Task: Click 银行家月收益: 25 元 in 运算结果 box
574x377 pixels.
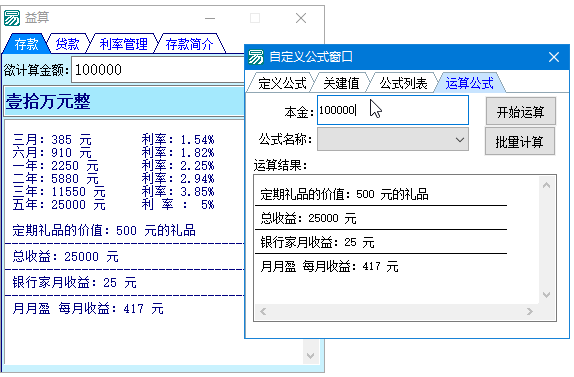Action: point(317,242)
